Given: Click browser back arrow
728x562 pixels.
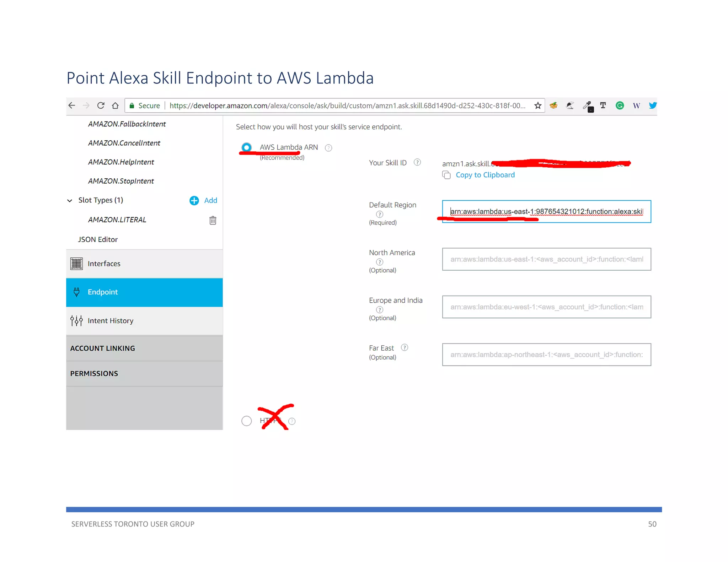Looking at the screenshot, I should [72, 106].
